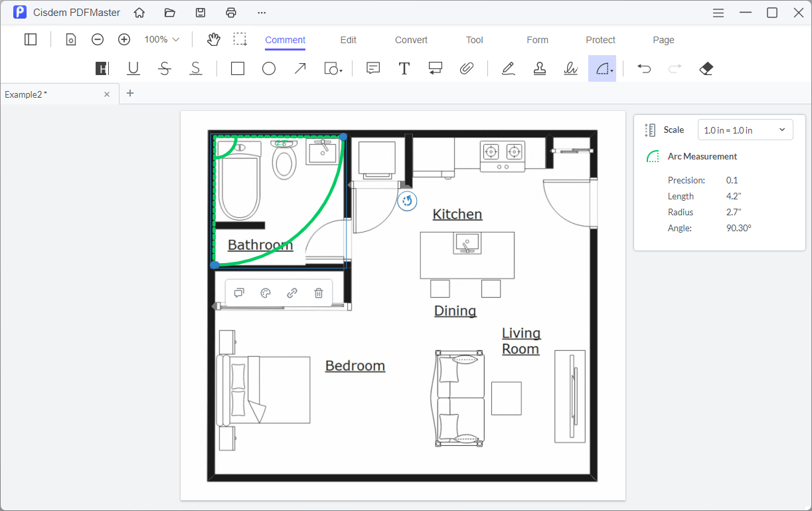Print the document with printer icon
The image size is (812, 511).
(231, 13)
